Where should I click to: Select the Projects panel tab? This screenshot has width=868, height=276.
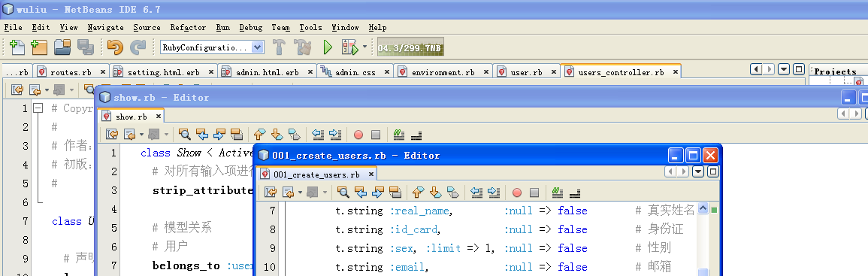pos(836,71)
